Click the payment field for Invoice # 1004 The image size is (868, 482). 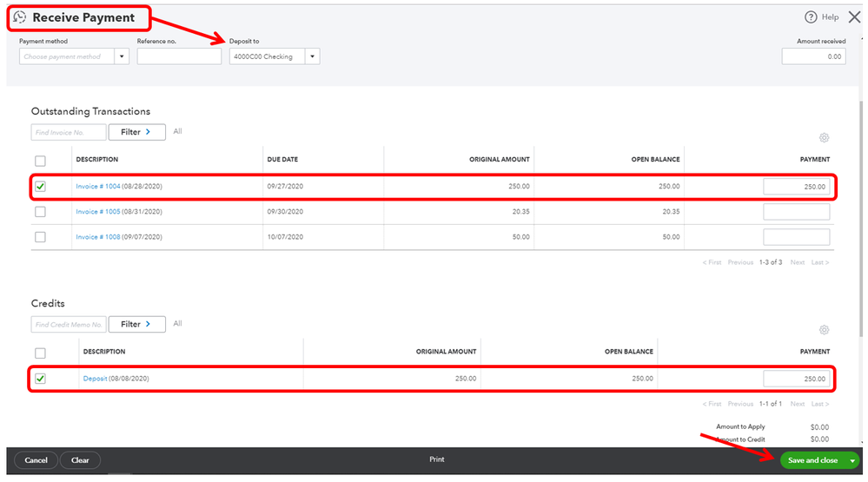click(796, 187)
